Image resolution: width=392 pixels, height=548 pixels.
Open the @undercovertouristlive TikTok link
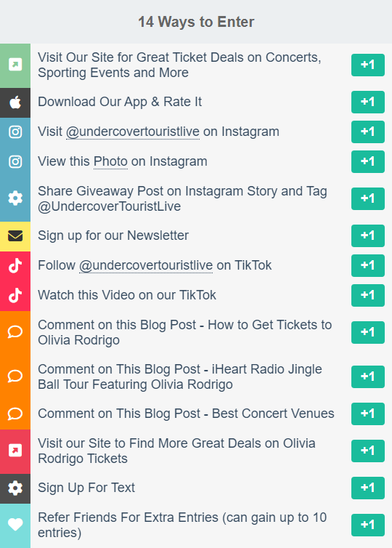[x=146, y=265]
